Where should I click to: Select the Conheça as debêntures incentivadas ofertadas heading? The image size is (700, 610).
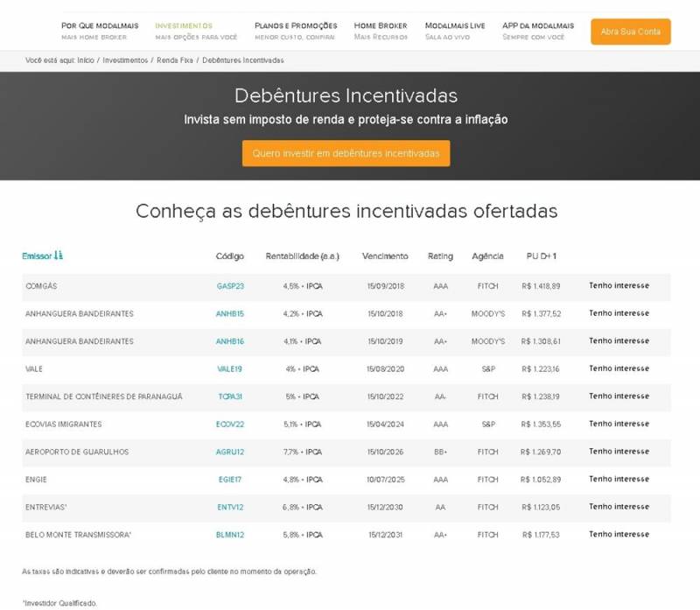point(346,211)
